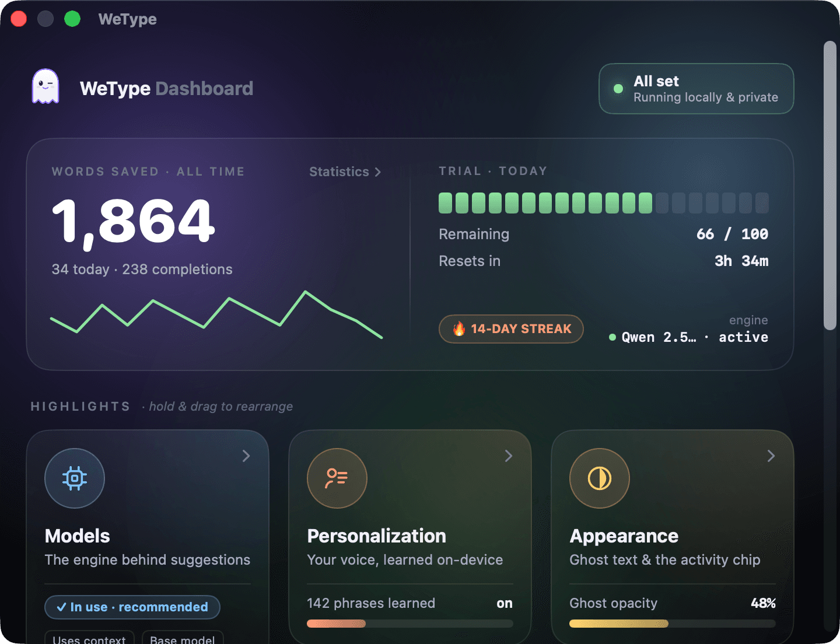Adjust the Ghost opacity slider
The image size is (840, 644).
coord(673,624)
